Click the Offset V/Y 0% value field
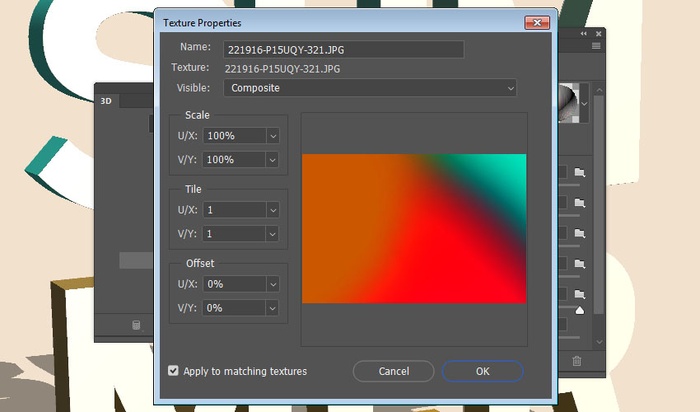The width and height of the screenshot is (700, 412). point(234,308)
